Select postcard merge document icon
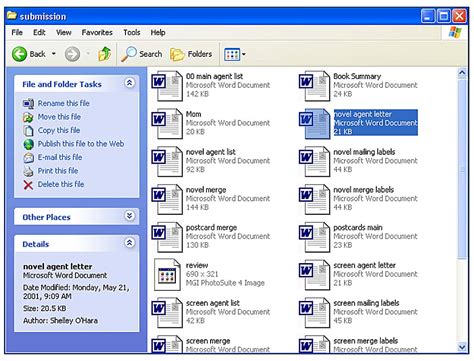 (167, 237)
